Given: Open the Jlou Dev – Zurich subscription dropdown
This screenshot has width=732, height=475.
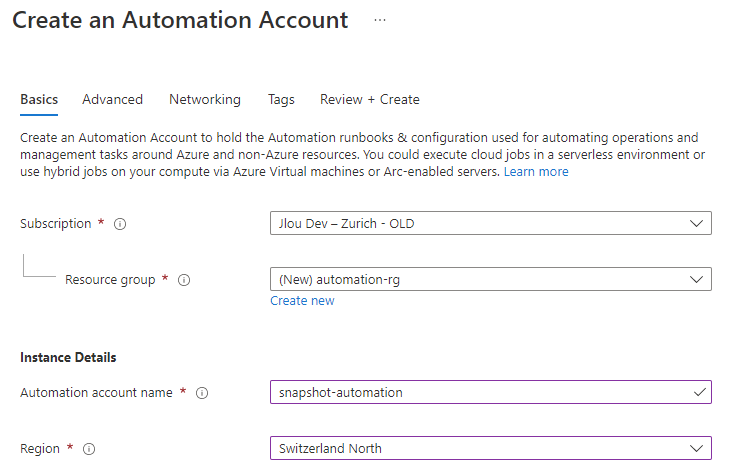Looking at the screenshot, I should tap(491, 223).
